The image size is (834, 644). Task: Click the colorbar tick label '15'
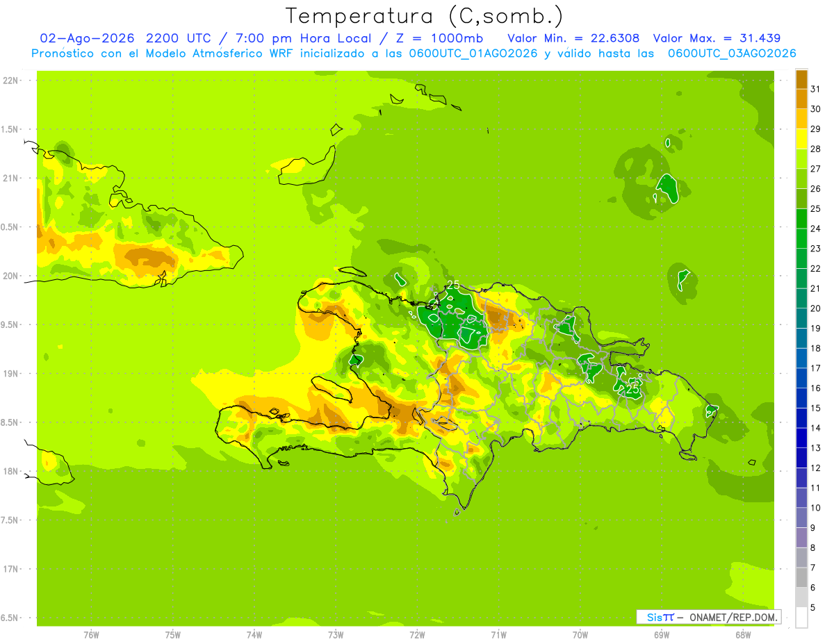[x=817, y=408]
